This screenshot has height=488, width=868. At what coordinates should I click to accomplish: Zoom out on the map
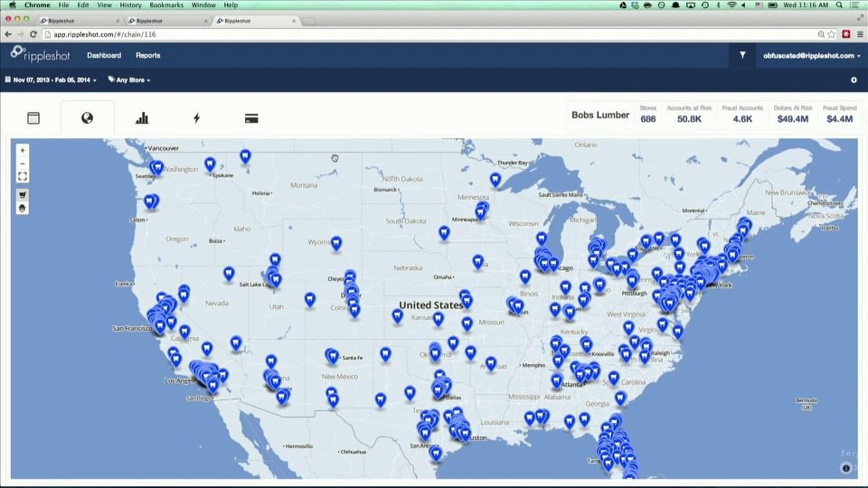click(x=22, y=164)
